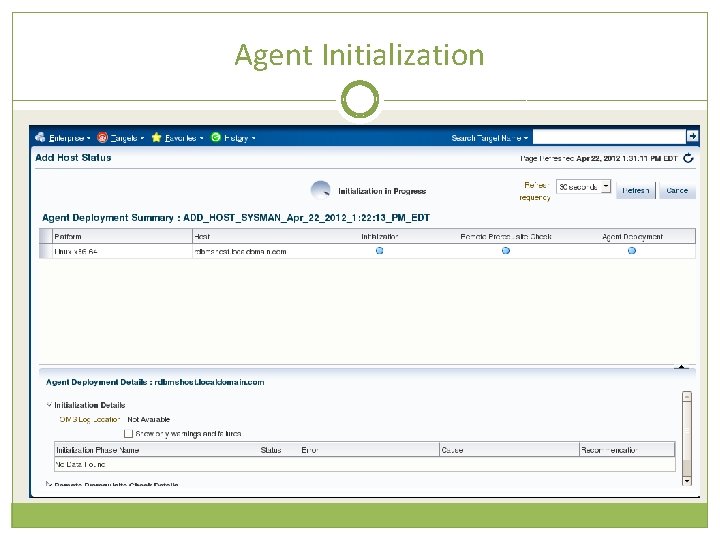This screenshot has width=720, height=540.
Task: Click the details pane scrollbar up arrow
Action: [x=687, y=396]
